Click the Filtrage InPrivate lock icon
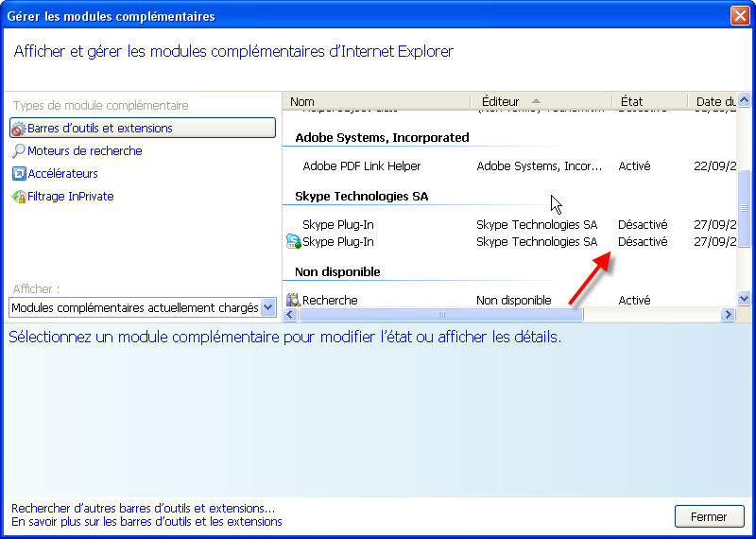The width and height of the screenshot is (756, 539). (19, 197)
